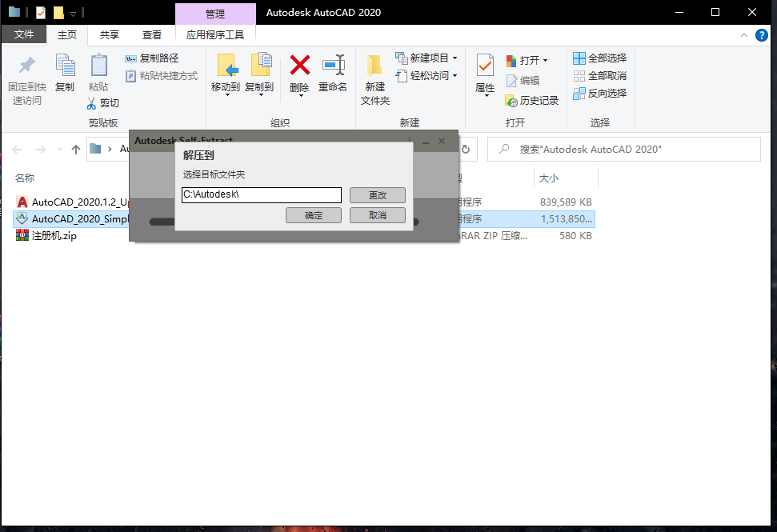This screenshot has height=532, width=777.
Task: Click the Rename icon in ribbon
Action: [x=333, y=66]
